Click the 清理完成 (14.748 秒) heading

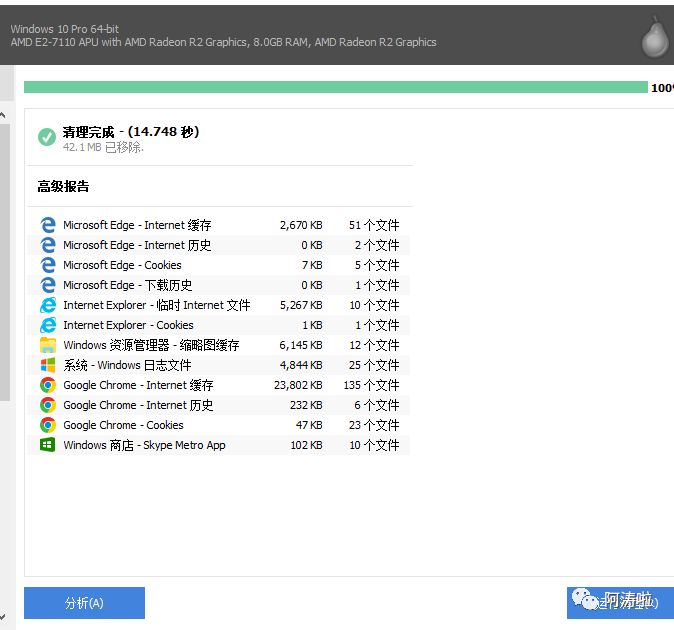click(131, 132)
